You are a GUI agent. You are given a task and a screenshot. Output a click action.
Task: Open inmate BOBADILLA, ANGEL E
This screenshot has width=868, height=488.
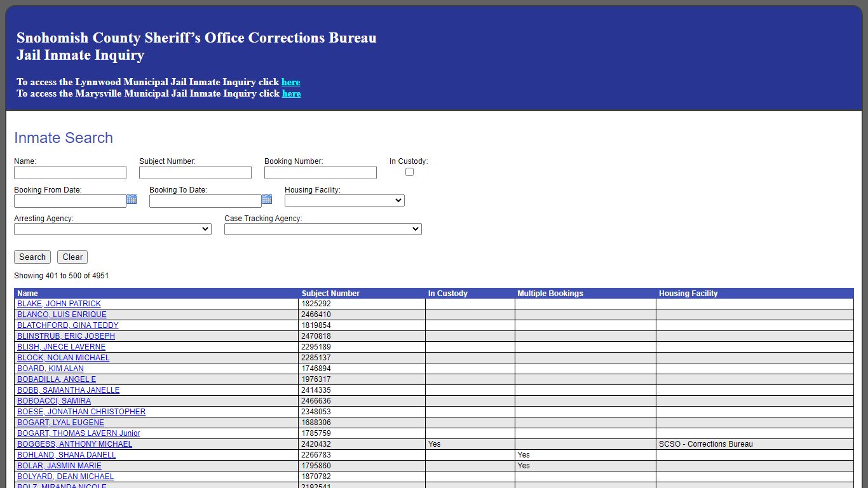57,379
